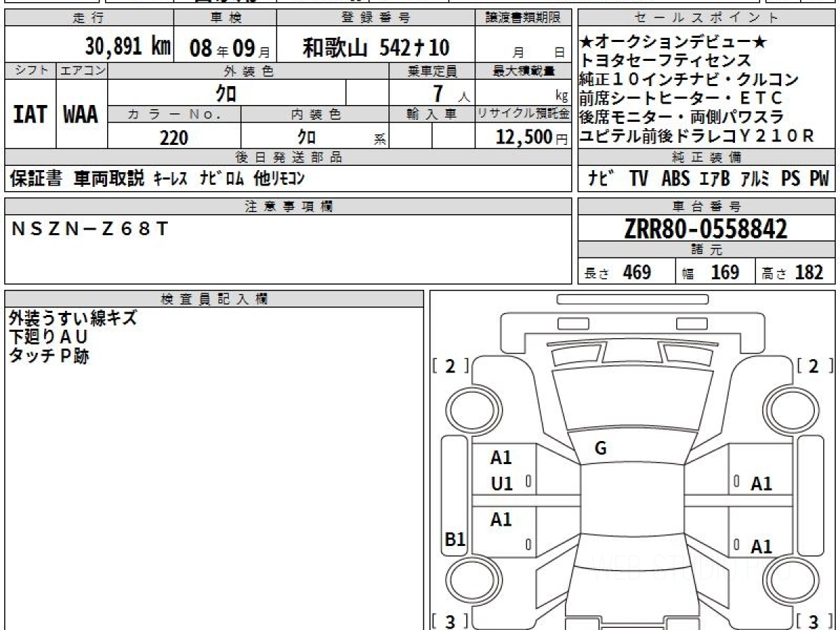Select the G mark on the windshield
The height and width of the screenshot is (630, 840).
(x=600, y=449)
